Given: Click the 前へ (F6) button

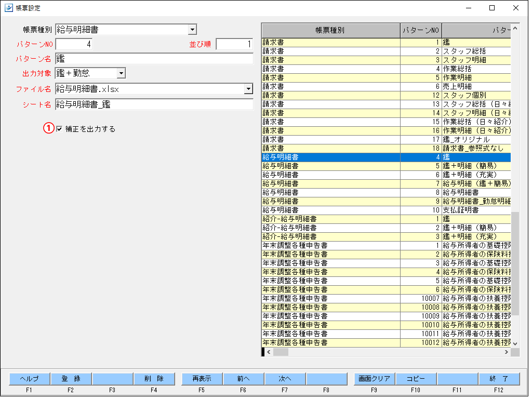Looking at the screenshot, I should [x=242, y=379].
